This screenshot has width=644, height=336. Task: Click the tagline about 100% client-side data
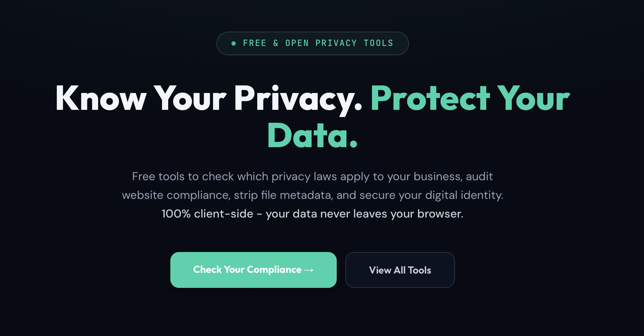point(312,214)
